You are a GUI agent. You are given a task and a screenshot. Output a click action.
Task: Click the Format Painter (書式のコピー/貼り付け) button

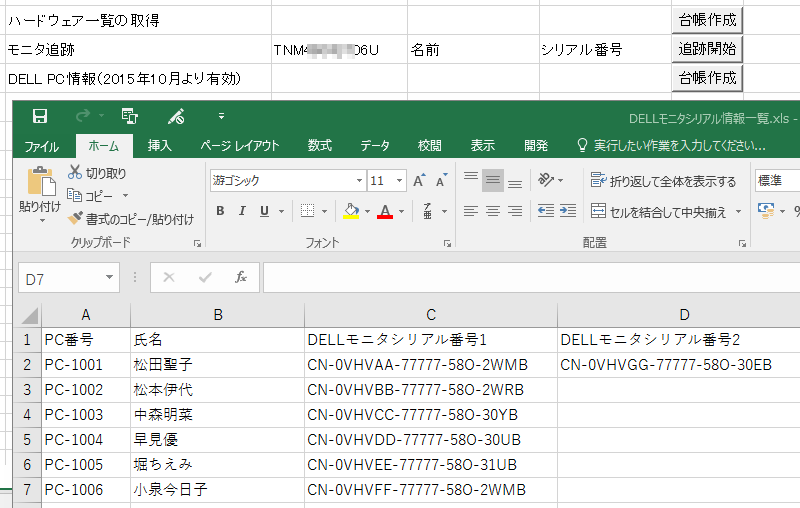tap(131, 219)
